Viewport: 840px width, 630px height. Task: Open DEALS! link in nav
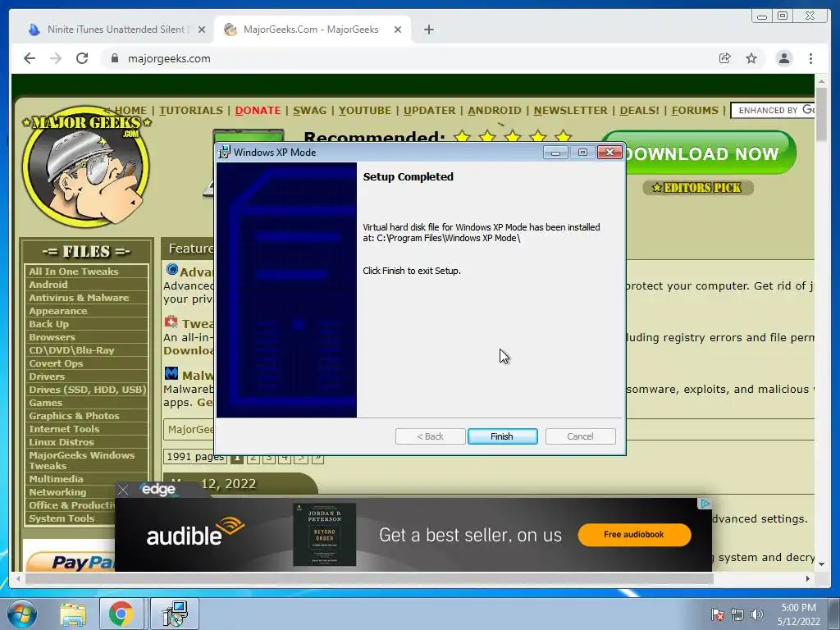[640, 111]
